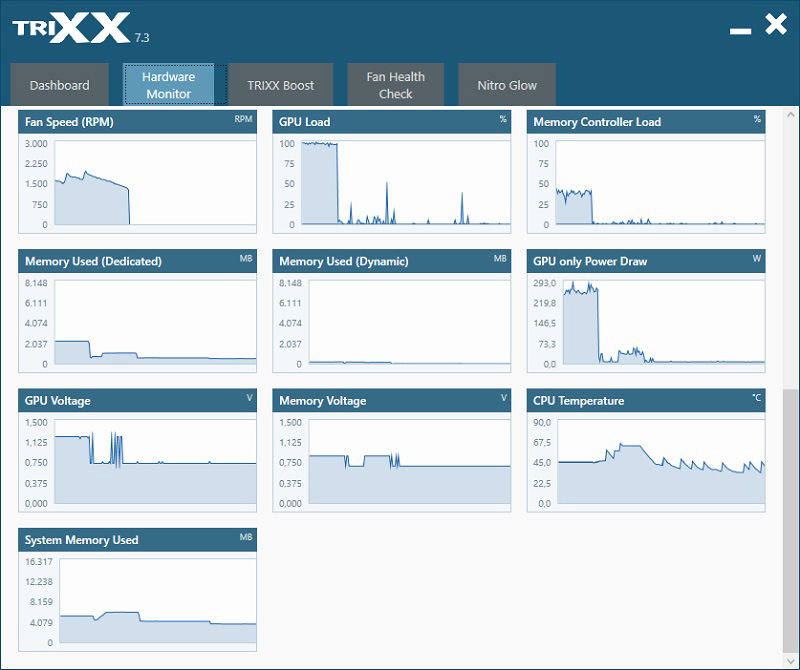Open the Dashboard tab

(59, 85)
